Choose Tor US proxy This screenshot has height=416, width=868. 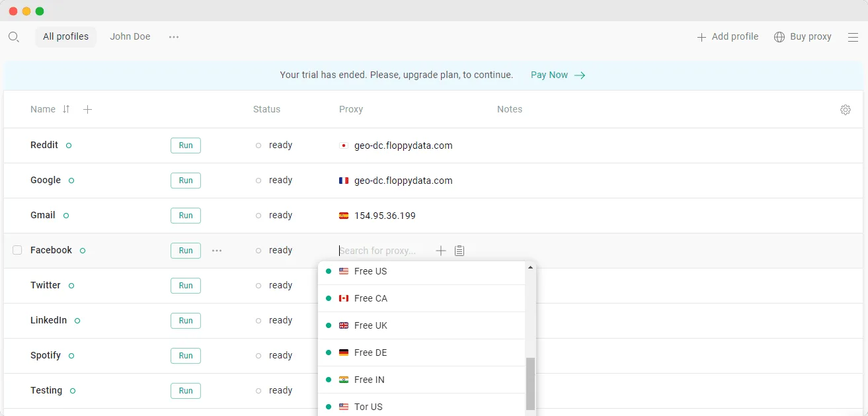pyautogui.click(x=422, y=405)
